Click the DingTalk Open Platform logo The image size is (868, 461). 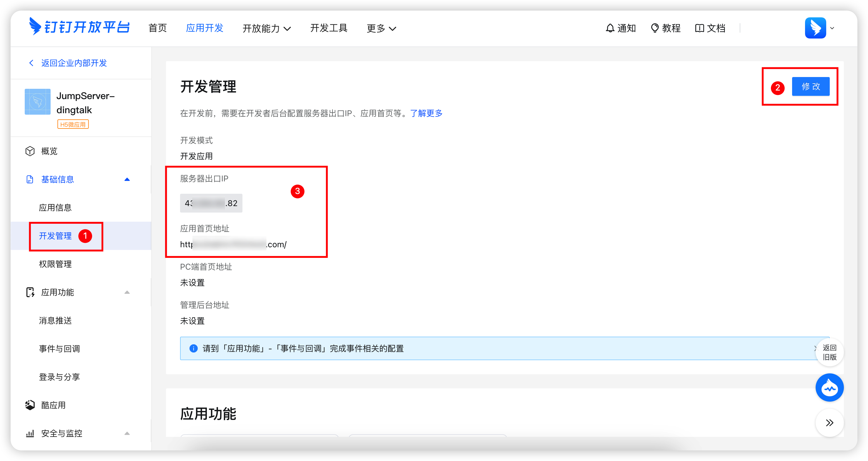[x=79, y=26]
